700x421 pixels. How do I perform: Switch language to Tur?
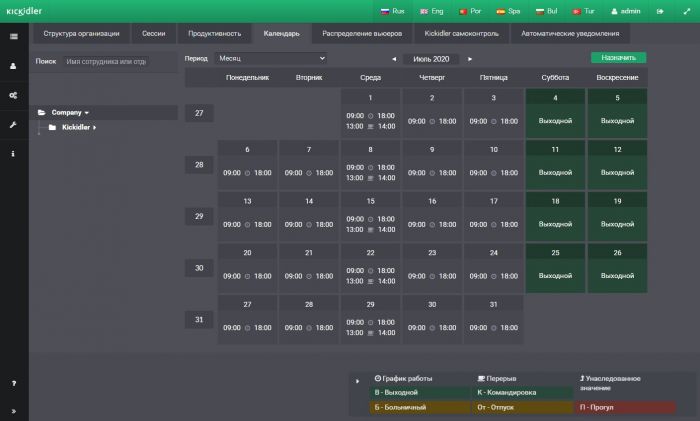(583, 11)
